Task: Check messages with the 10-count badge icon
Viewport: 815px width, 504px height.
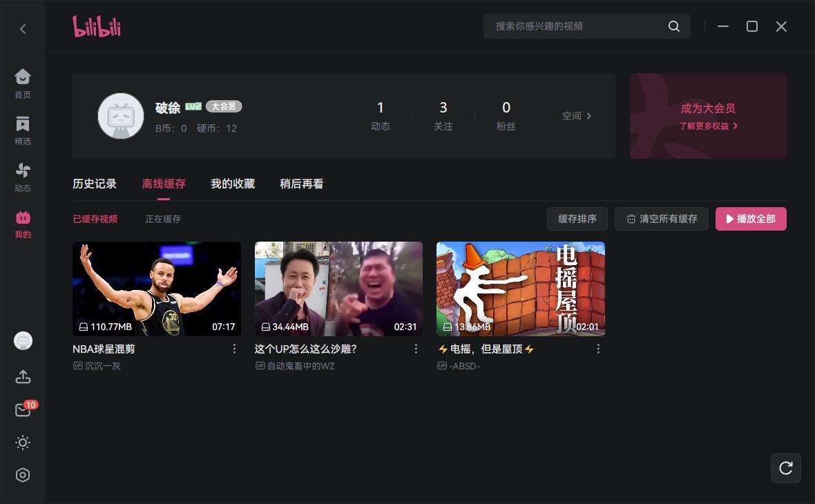Action: pos(23,409)
